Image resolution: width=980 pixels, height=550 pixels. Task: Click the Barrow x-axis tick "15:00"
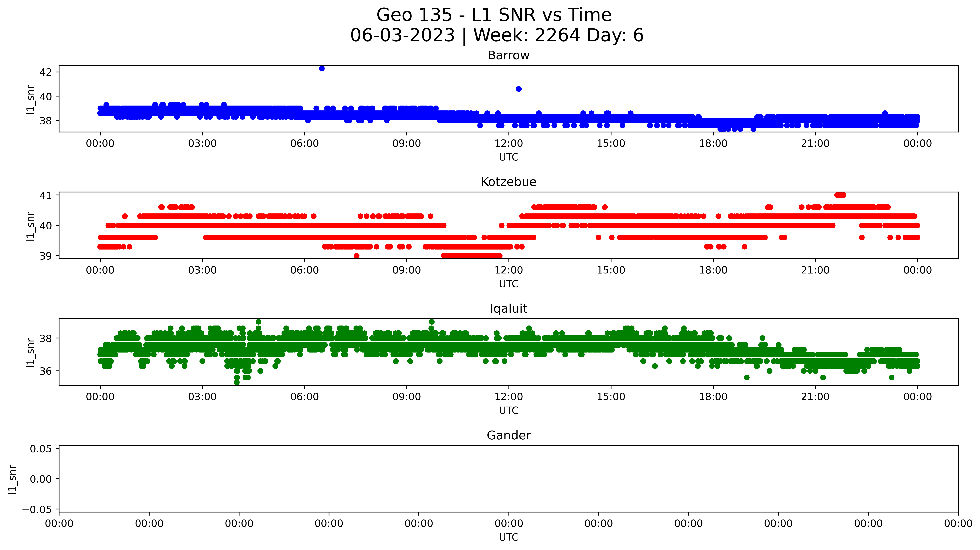[x=611, y=143]
